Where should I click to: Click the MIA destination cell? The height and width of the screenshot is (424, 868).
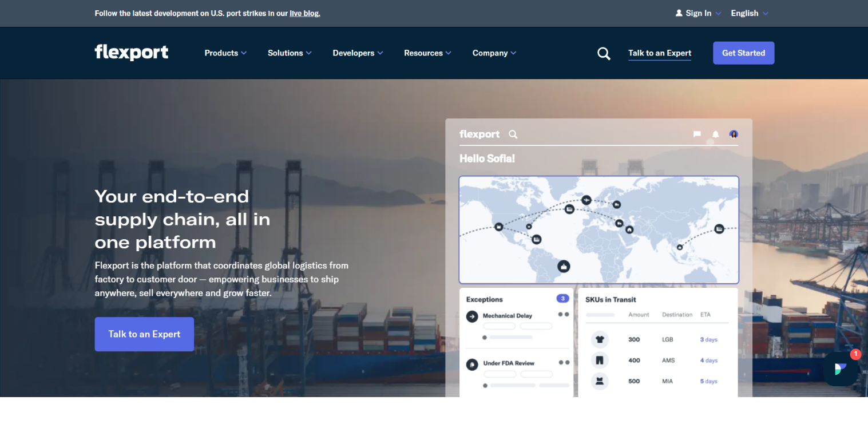pyautogui.click(x=667, y=382)
